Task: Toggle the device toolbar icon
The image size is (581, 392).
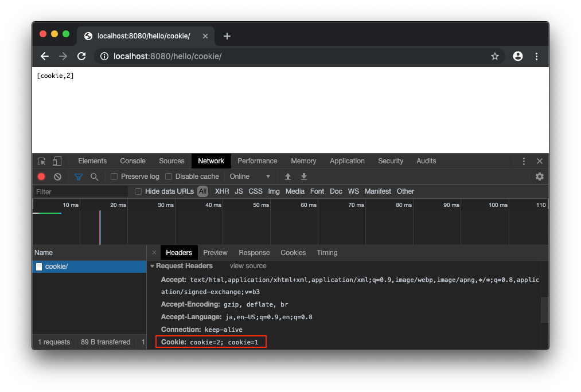Action: [57, 161]
